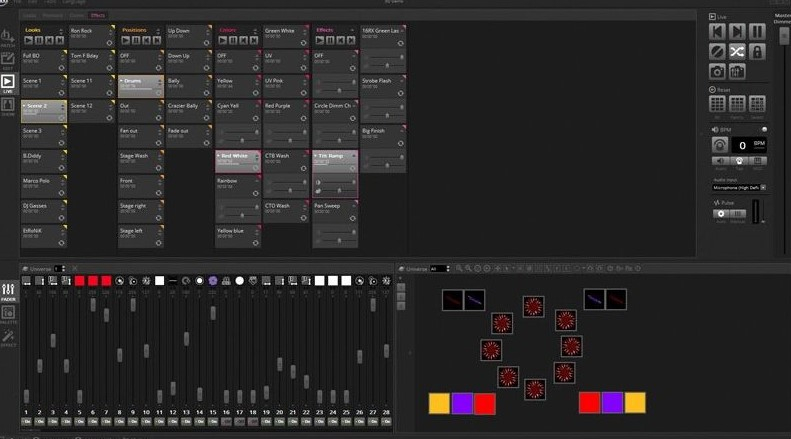Open the Universe selector above the faders
The image size is (791, 439).
[x=60, y=269]
